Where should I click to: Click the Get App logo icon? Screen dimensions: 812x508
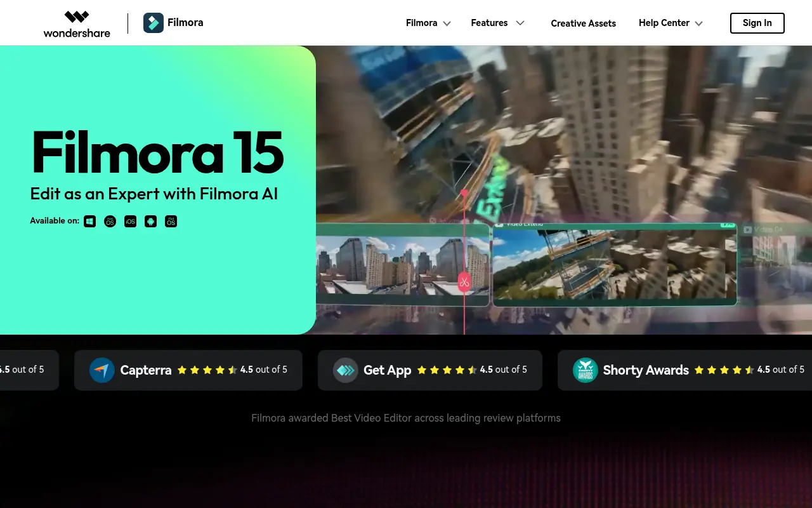pyautogui.click(x=346, y=370)
